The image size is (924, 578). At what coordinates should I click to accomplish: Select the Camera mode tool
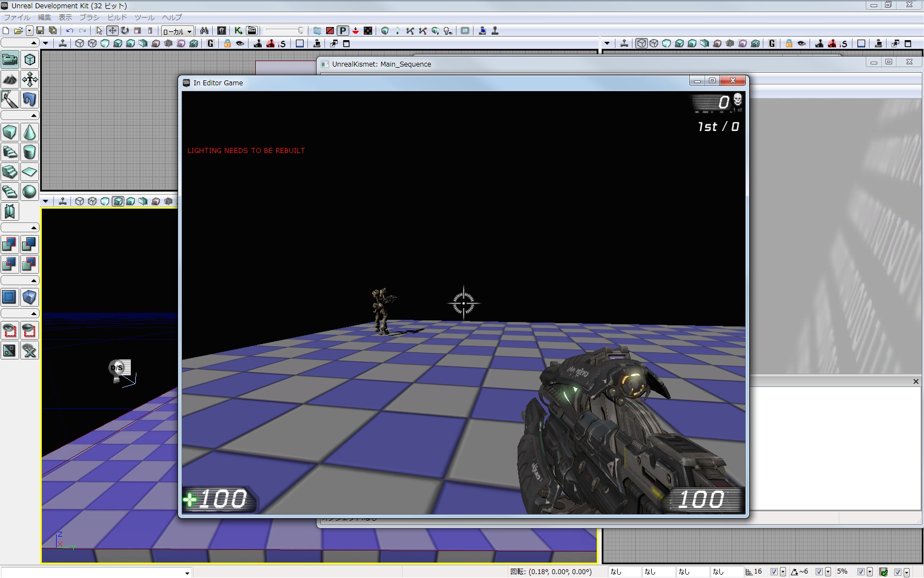pos(10,59)
